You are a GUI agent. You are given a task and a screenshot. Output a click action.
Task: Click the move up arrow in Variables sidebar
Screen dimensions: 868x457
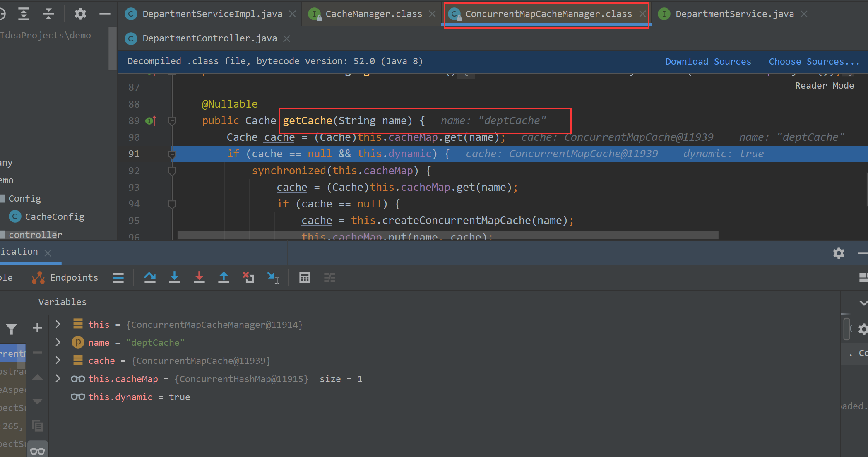point(37,377)
